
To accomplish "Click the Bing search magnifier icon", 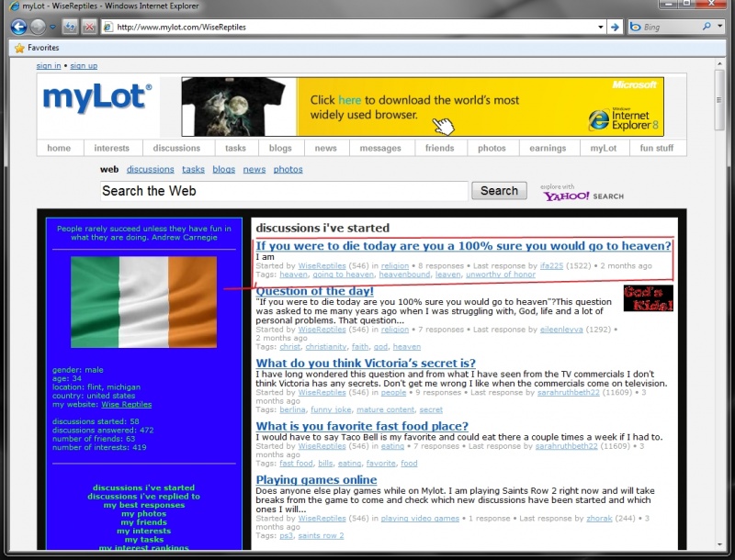I will (x=707, y=27).
